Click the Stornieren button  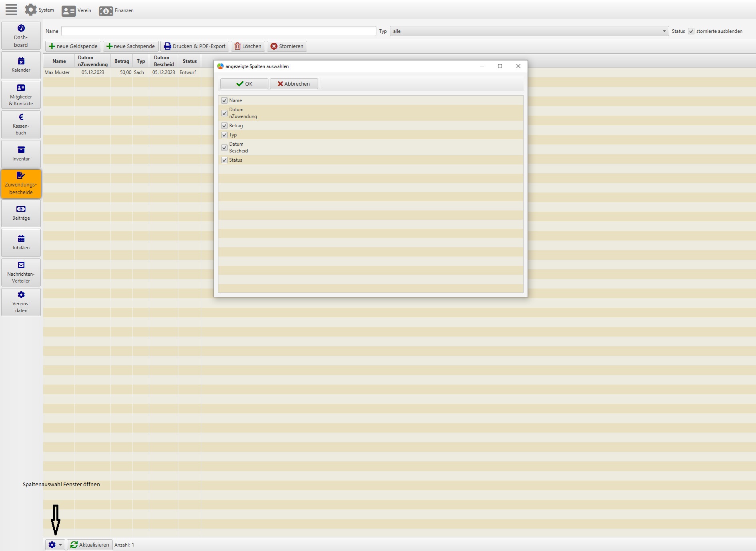tap(287, 46)
